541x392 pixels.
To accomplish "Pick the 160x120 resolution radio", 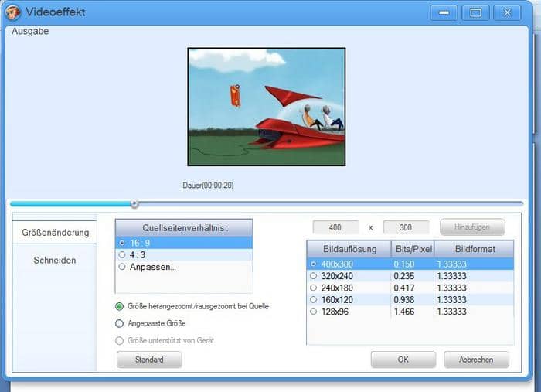I will click(313, 299).
